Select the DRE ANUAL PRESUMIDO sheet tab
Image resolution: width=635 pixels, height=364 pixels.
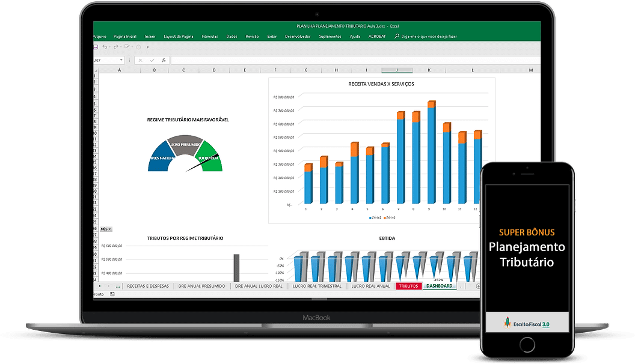[201, 286]
